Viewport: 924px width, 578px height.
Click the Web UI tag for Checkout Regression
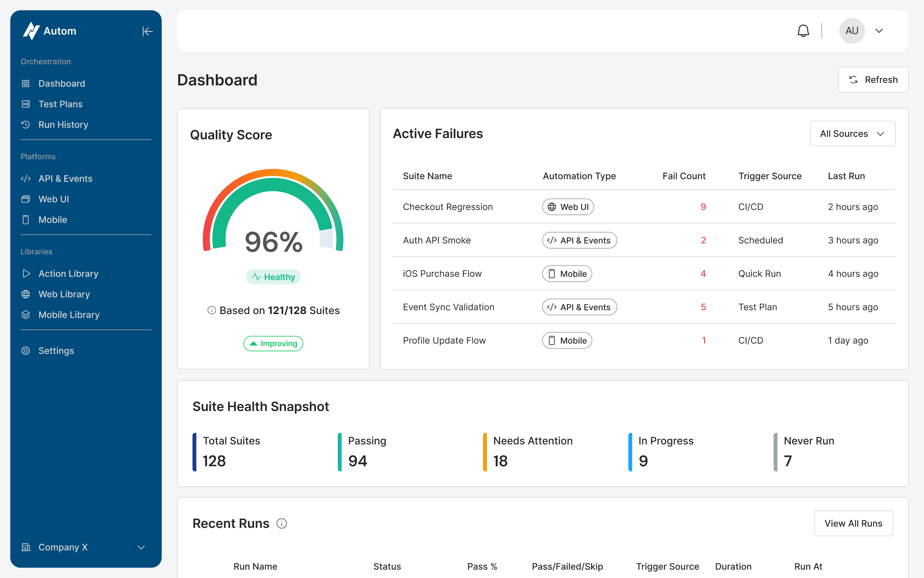[568, 207]
